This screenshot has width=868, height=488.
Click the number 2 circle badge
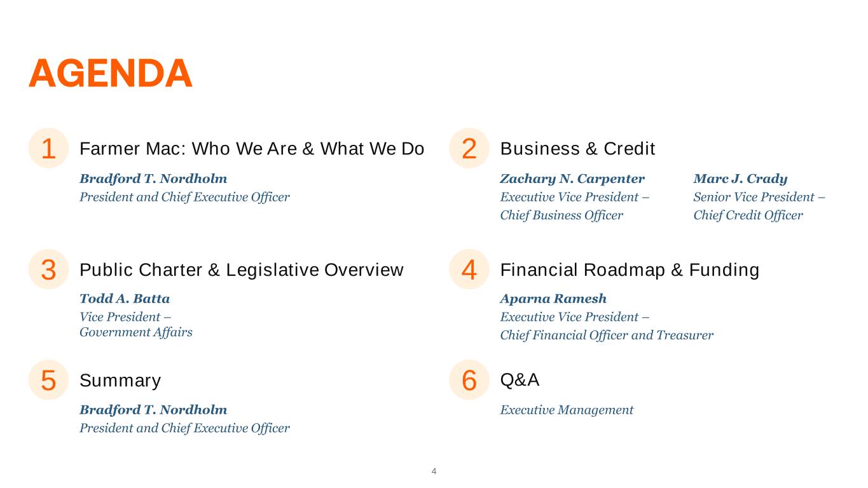coord(469,148)
